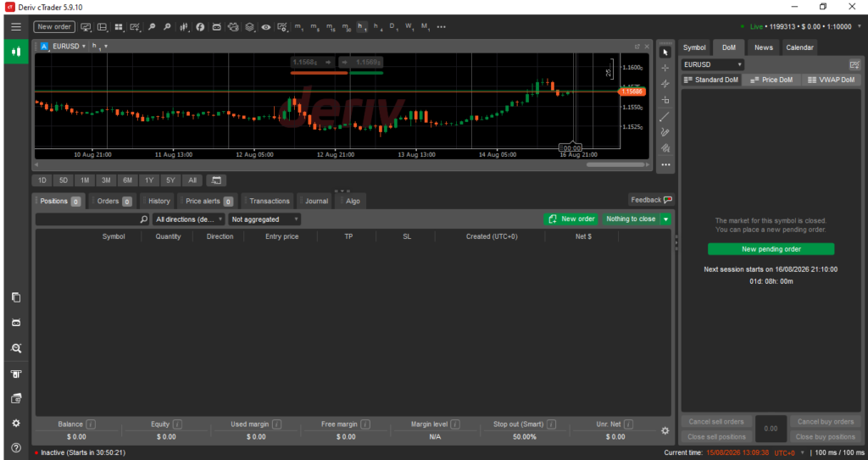Expand the arrow next to Nothing to close
The image size is (868, 460).
click(x=665, y=219)
